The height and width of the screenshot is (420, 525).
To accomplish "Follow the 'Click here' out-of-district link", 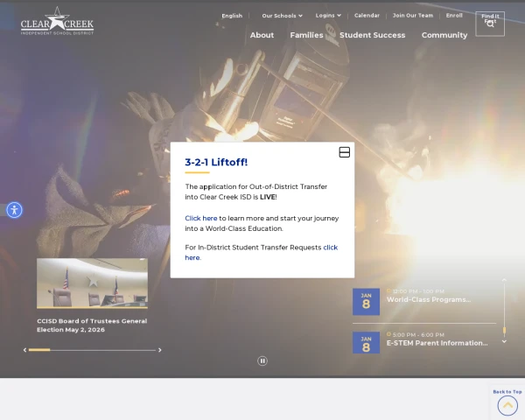I will 201,218.
